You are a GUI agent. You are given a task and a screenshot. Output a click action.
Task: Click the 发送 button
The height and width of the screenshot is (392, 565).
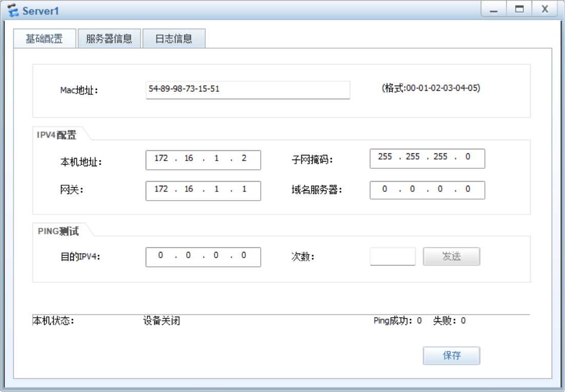click(x=452, y=257)
